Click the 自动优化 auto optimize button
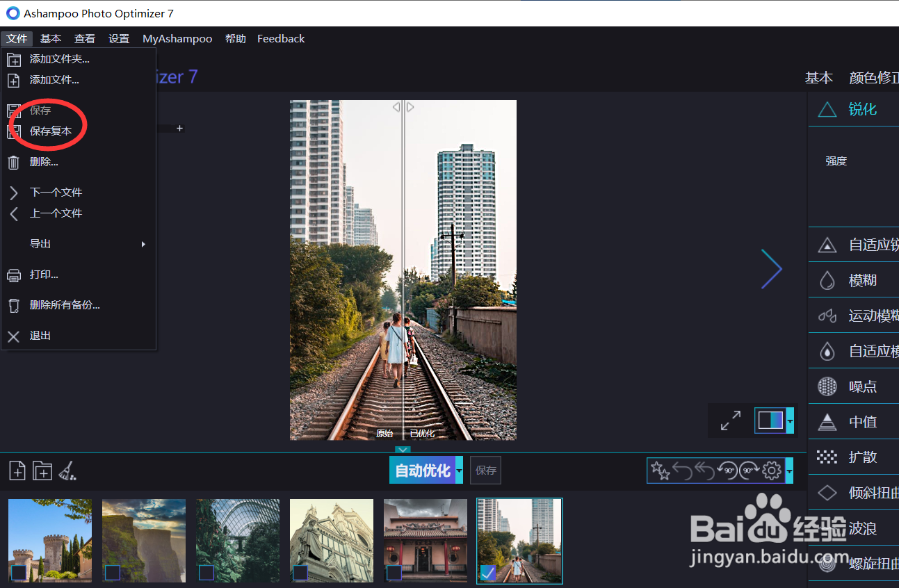The width and height of the screenshot is (899, 588). [x=422, y=471]
